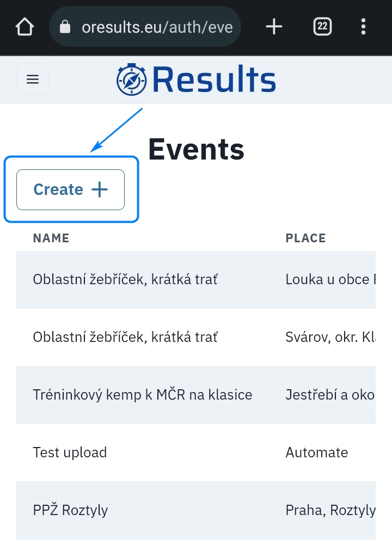Click the Praha, Roztyly place cell

[x=330, y=510]
